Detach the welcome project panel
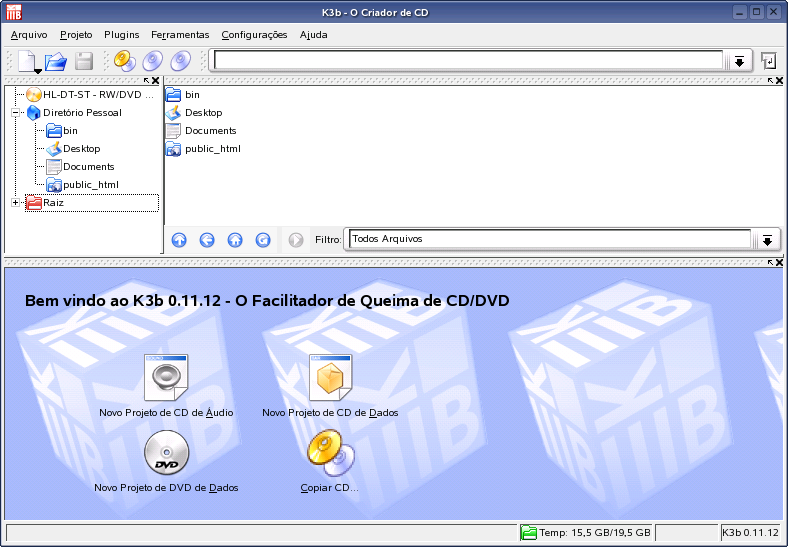This screenshot has width=788, height=547. click(x=770, y=262)
